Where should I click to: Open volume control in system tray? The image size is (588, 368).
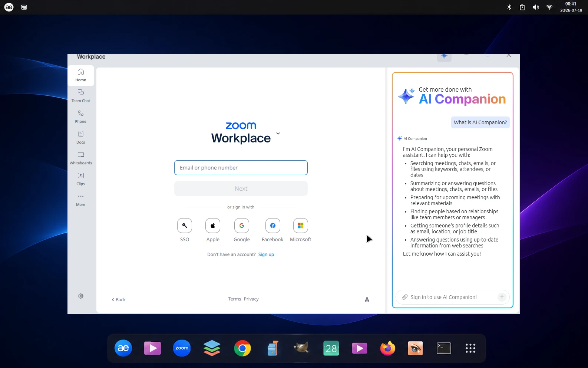536,7
